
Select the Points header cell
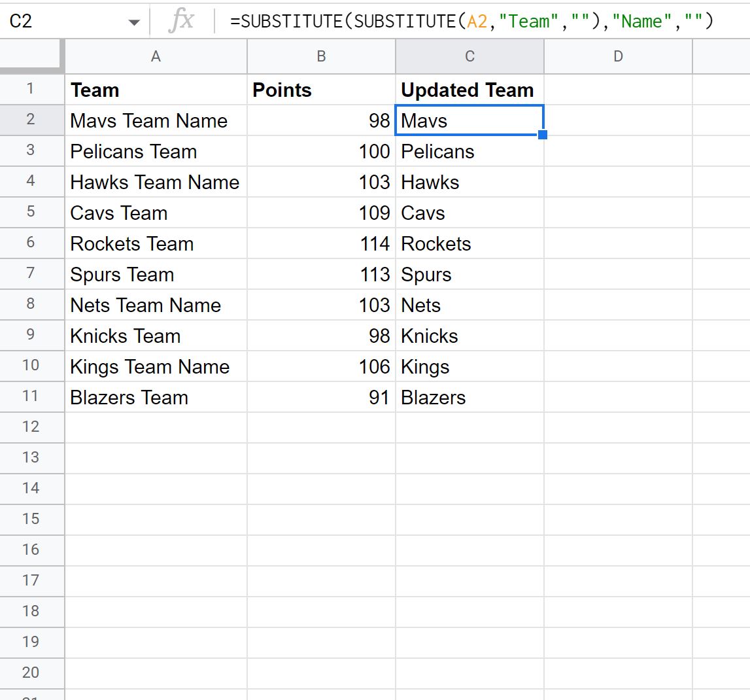(321, 90)
